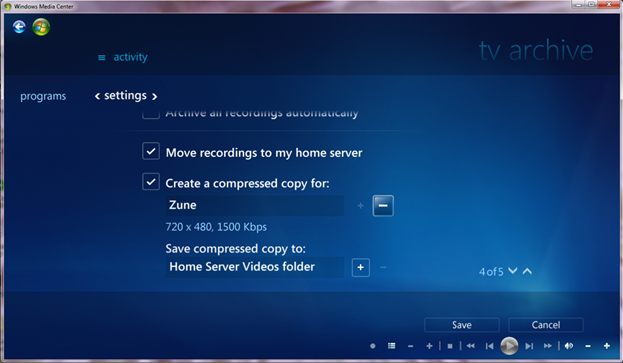Open the activity menu item
The width and height of the screenshot is (623, 363).
[130, 57]
